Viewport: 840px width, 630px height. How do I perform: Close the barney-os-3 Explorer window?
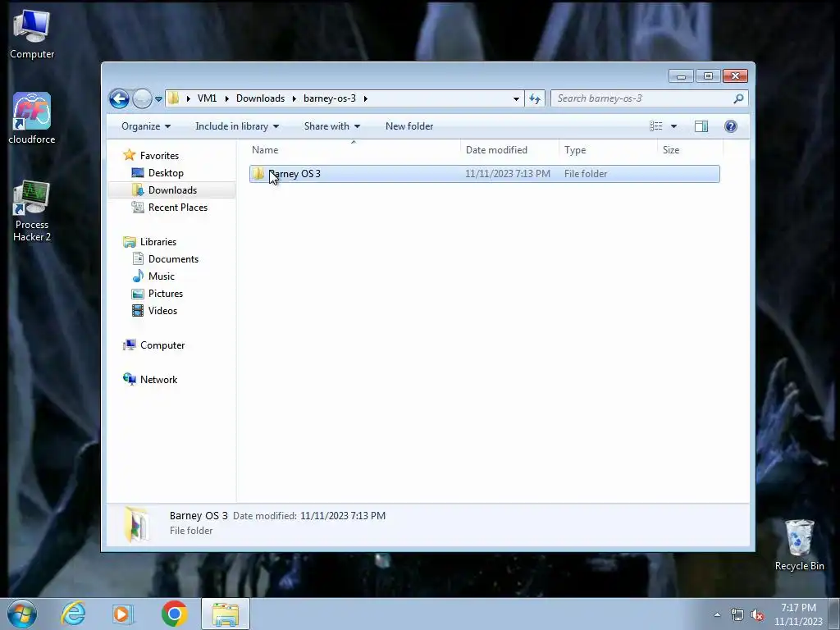(x=735, y=76)
